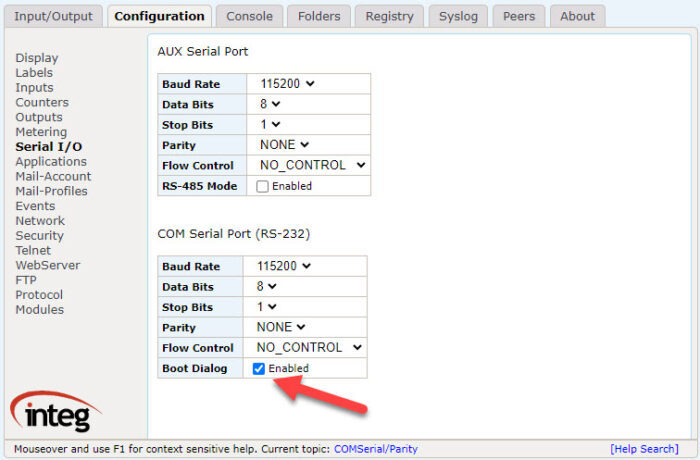Open AUX Serial Port Stop Bits dropdown
The width and height of the screenshot is (700, 460).
tap(270, 124)
